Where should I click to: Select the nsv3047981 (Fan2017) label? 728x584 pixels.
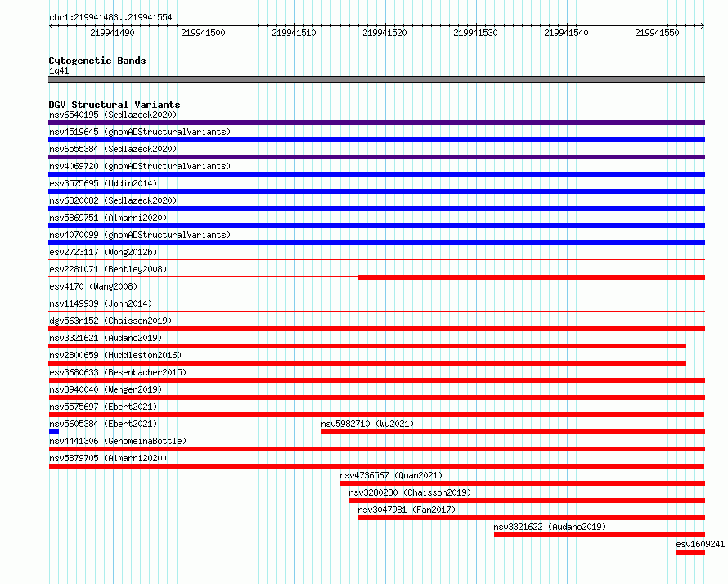pyautogui.click(x=407, y=510)
